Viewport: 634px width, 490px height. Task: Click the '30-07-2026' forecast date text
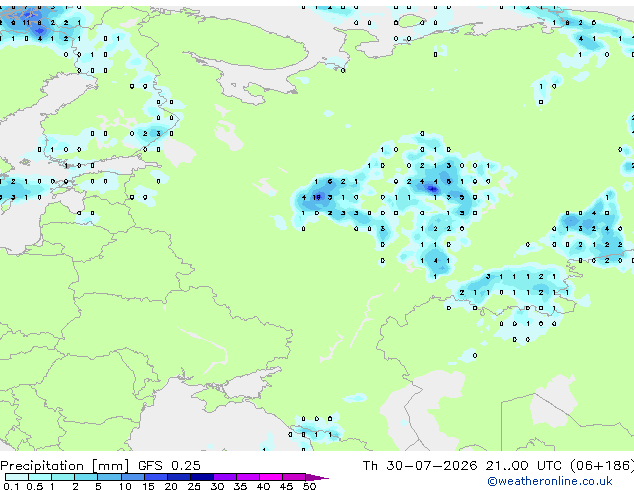(x=432, y=466)
